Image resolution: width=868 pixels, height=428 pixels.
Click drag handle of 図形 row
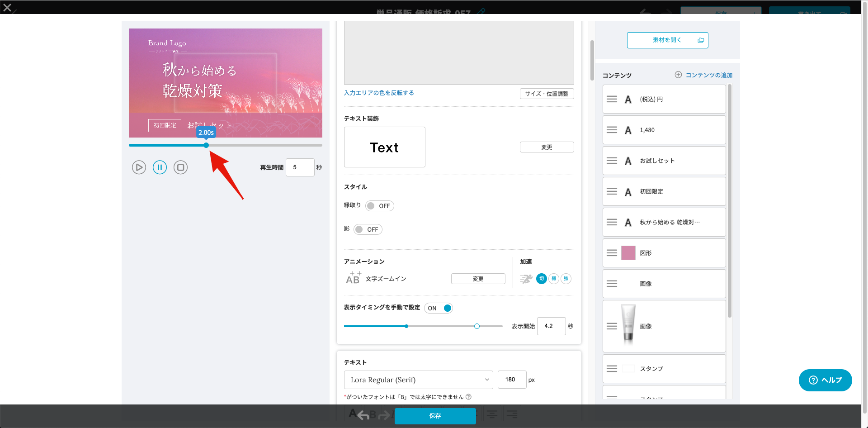pos(612,253)
